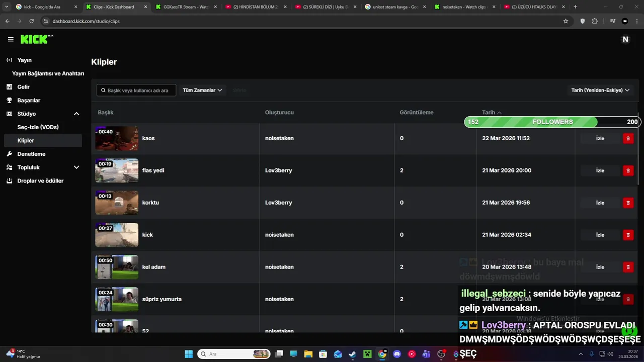Click İzle for the kick clip

pyautogui.click(x=600, y=235)
